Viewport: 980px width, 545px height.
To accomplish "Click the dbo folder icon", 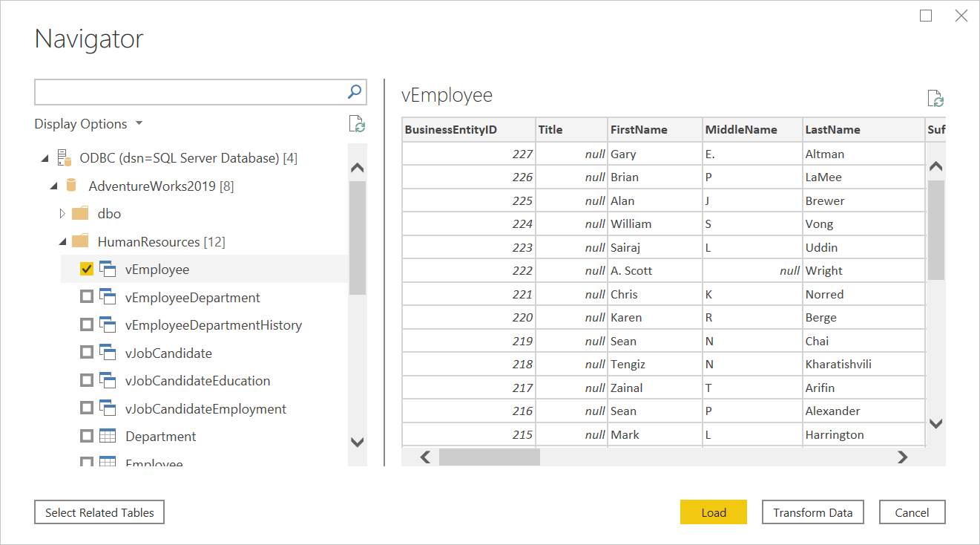I will point(81,214).
